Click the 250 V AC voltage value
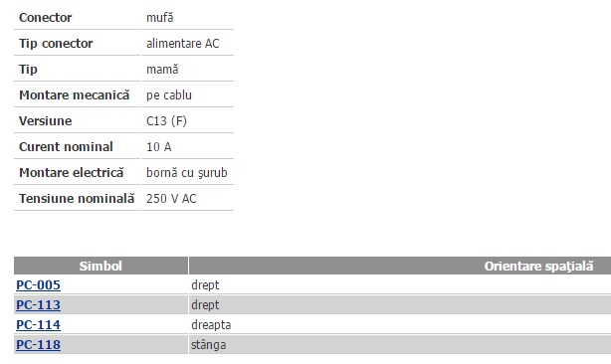The image size is (611, 364). (x=171, y=199)
